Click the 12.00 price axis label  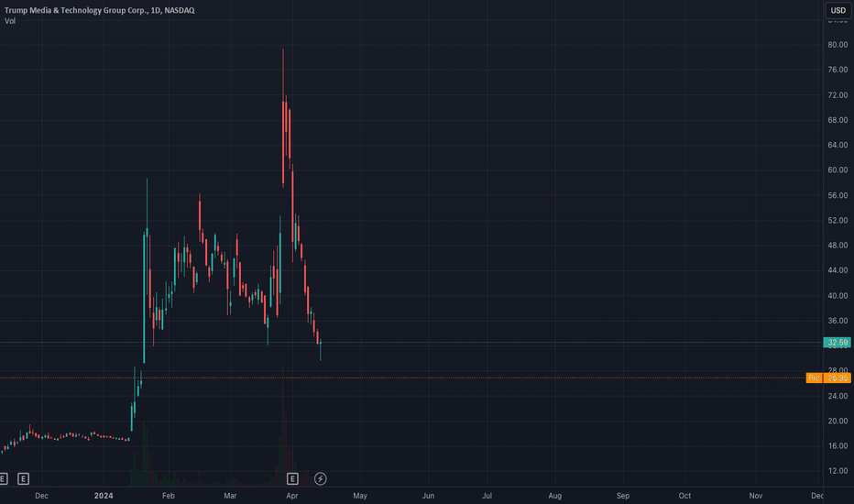[x=838, y=471]
